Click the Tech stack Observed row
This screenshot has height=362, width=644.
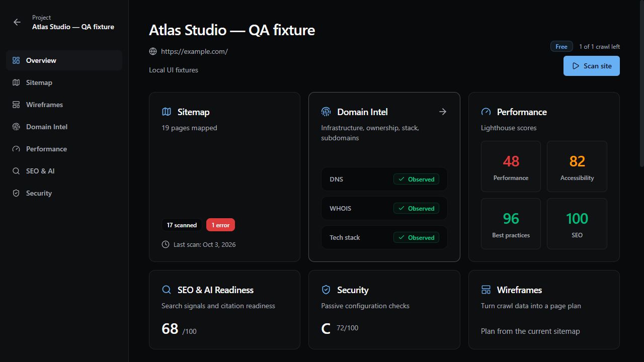pyautogui.click(x=384, y=237)
